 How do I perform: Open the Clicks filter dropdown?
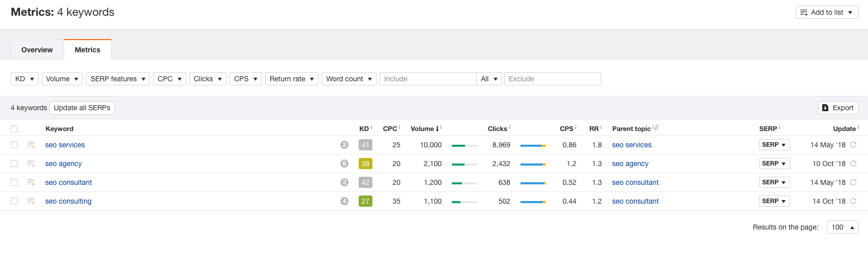(x=208, y=79)
